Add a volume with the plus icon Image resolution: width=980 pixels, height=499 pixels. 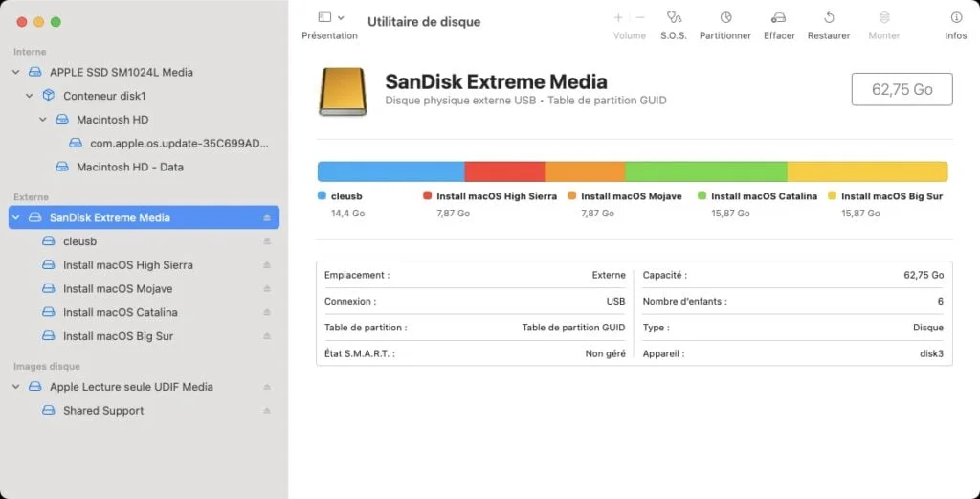tap(619, 17)
